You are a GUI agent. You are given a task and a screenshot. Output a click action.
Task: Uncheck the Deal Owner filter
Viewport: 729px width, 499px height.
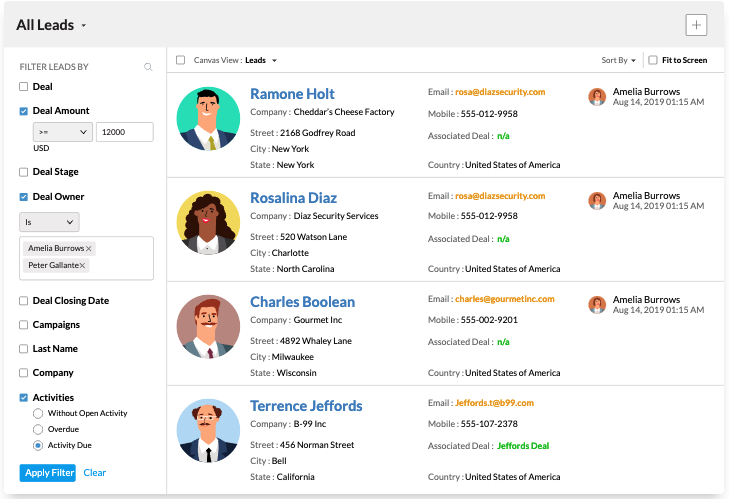24,197
